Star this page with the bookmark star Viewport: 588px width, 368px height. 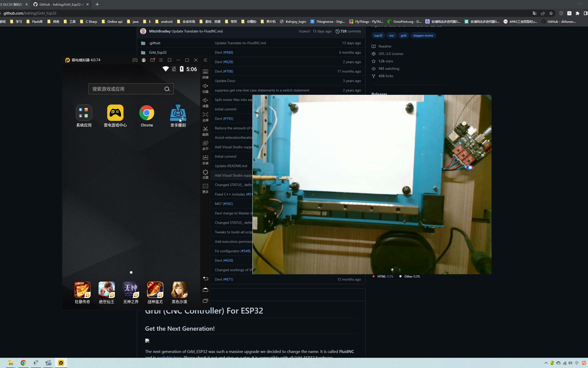(551, 13)
